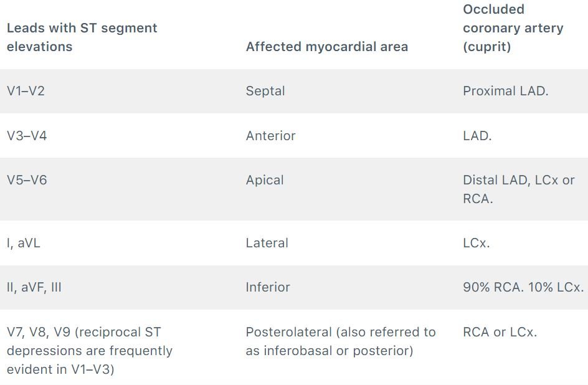Click the 'Septal' area cell
The height and width of the screenshot is (385, 588).
[265, 91]
